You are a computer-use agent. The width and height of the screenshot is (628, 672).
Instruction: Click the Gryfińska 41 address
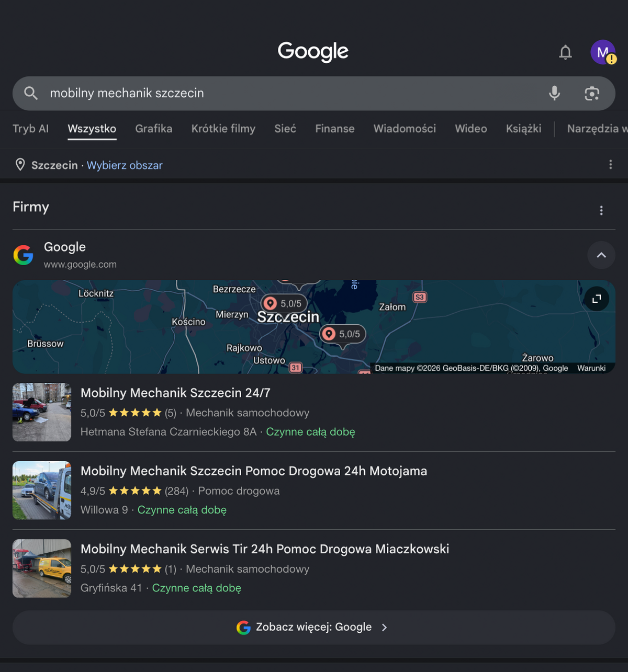111,588
